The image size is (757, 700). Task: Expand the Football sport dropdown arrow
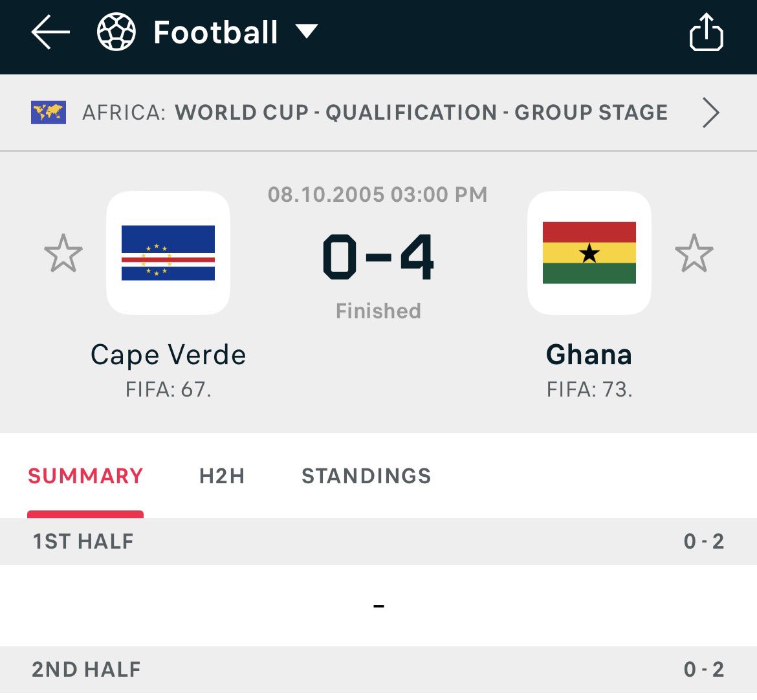click(307, 32)
